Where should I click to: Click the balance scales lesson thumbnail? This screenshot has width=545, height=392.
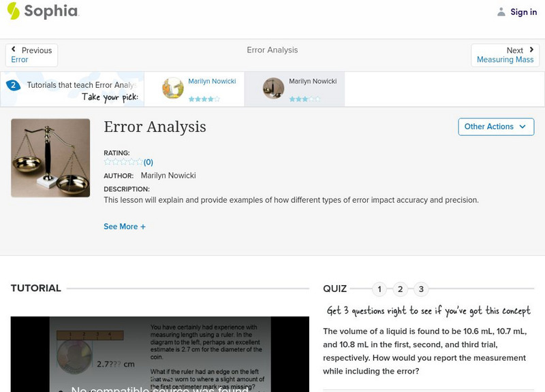(48, 157)
